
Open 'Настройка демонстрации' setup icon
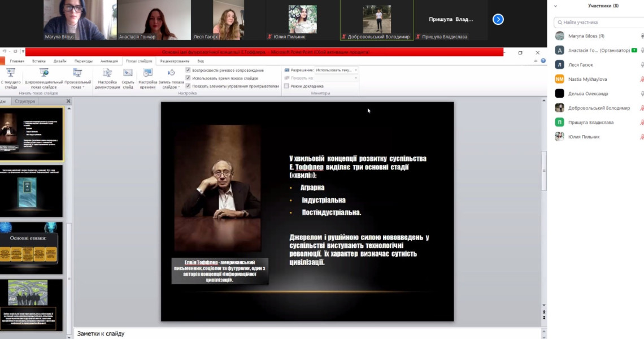pos(107,73)
